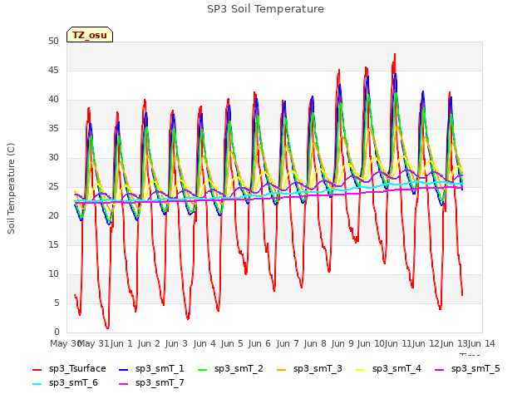
Task: Click the Jun 12 x-axis tick label
Action: point(426,343)
